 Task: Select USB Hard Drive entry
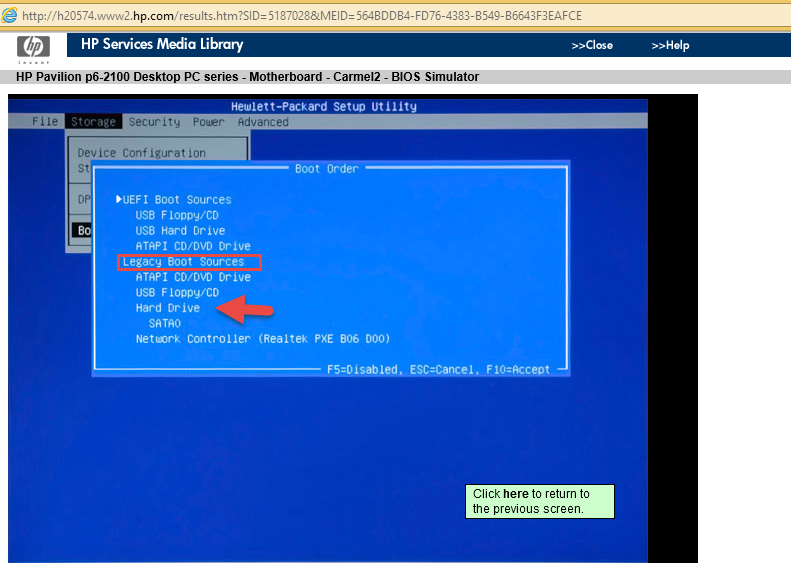pos(180,230)
